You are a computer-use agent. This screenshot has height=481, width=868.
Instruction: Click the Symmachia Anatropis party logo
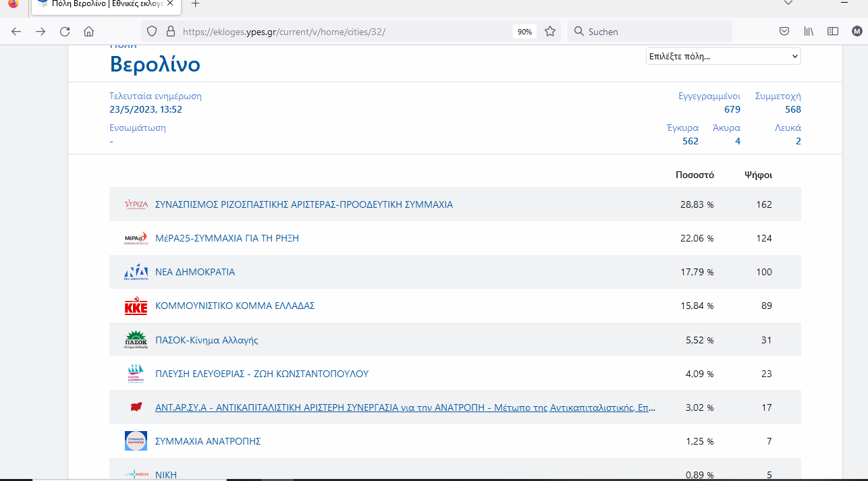click(136, 441)
